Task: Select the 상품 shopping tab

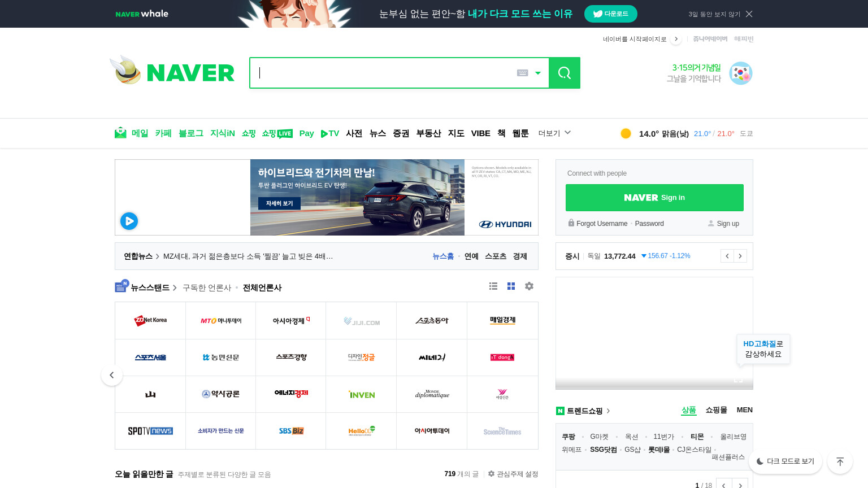Action: [689, 410]
